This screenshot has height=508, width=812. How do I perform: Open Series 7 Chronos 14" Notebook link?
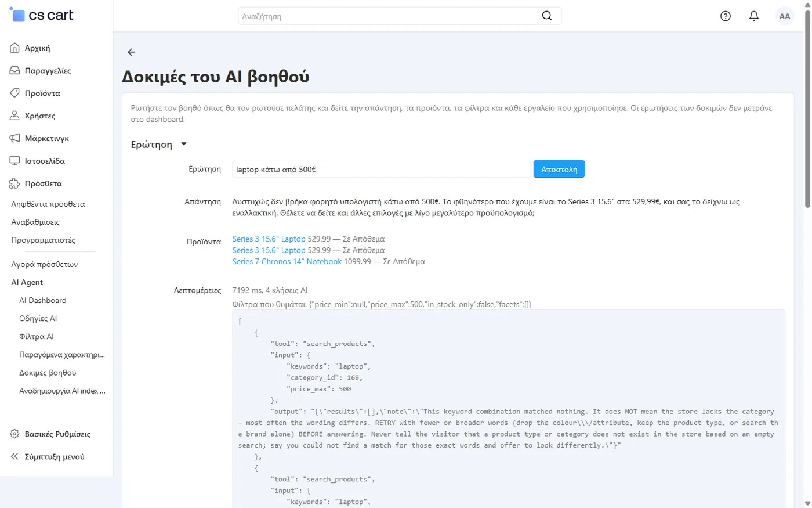(x=287, y=261)
